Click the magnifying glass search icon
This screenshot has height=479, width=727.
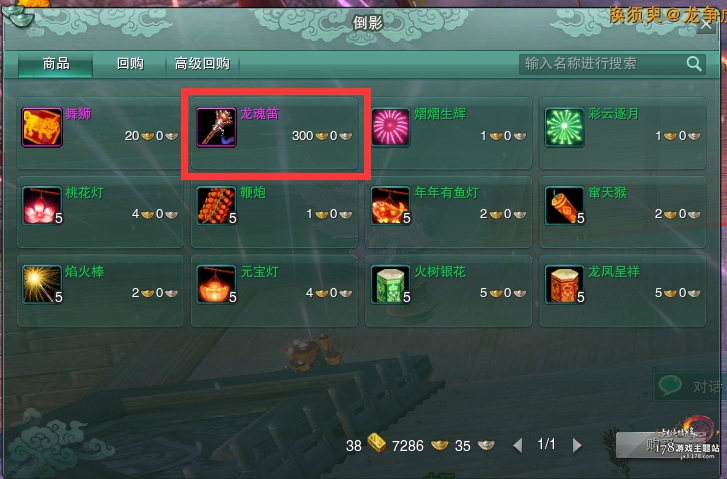pos(694,64)
